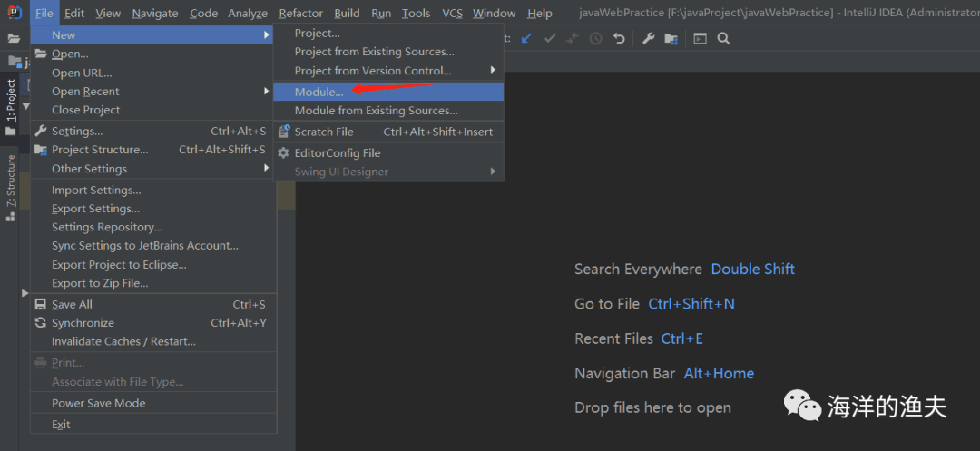
Task: Click the wrench icon beside Settings...
Action: pos(41,132)
